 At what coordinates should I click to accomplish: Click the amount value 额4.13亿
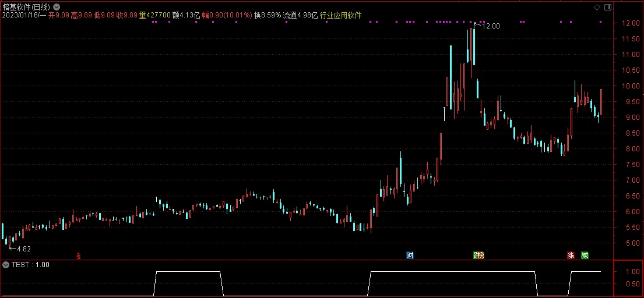pos(186,15)
